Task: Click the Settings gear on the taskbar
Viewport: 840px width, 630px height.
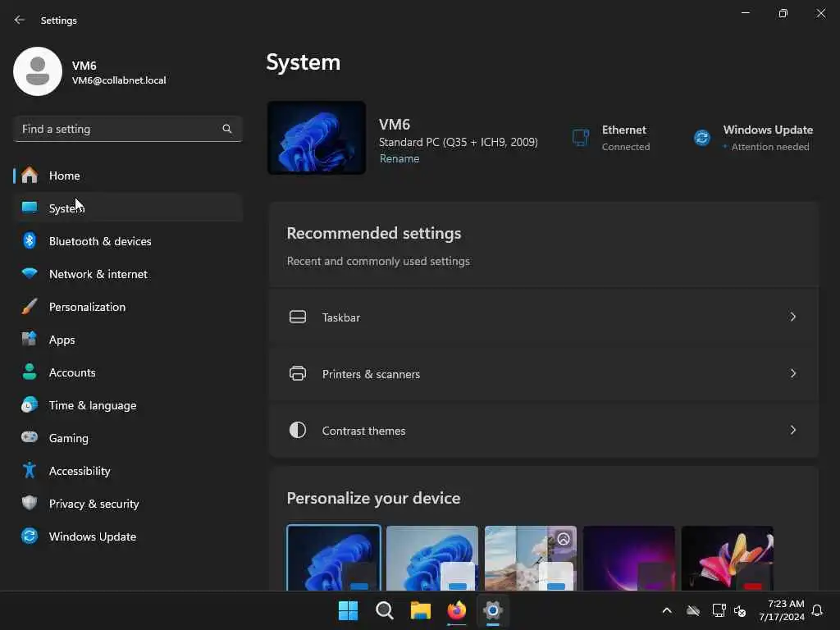Action: pos(493,610)
